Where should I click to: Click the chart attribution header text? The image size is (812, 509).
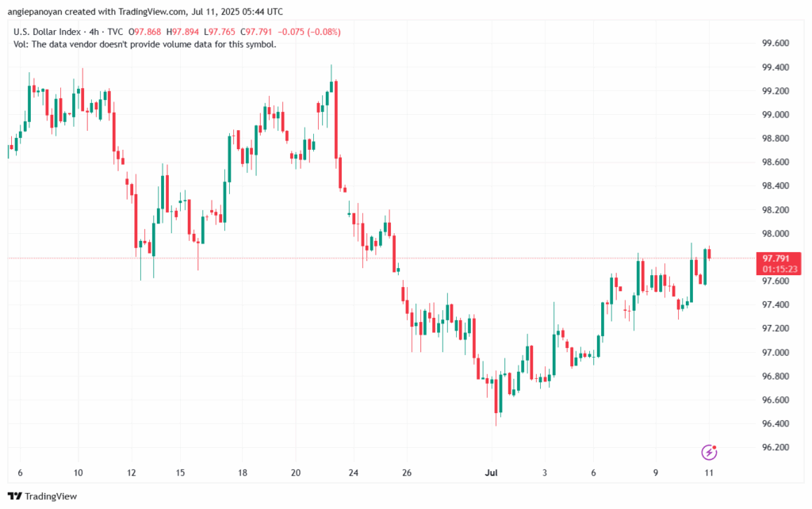coord(145,11)
